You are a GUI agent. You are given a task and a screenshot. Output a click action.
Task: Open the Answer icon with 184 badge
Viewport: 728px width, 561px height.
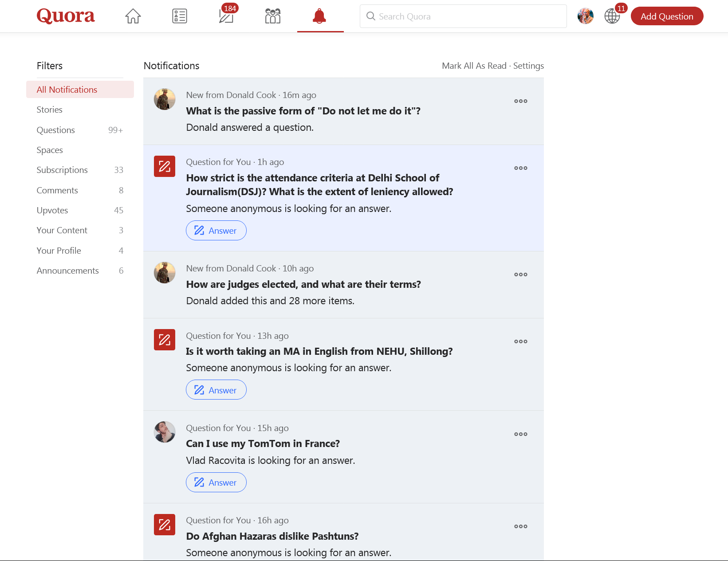tap(226, 16)
